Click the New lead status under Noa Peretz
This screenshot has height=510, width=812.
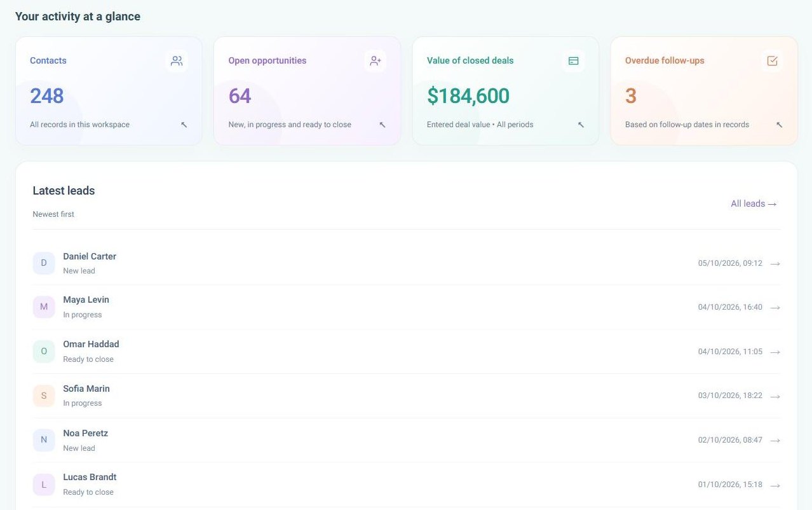pyautogui.click(x=79, y=448)
